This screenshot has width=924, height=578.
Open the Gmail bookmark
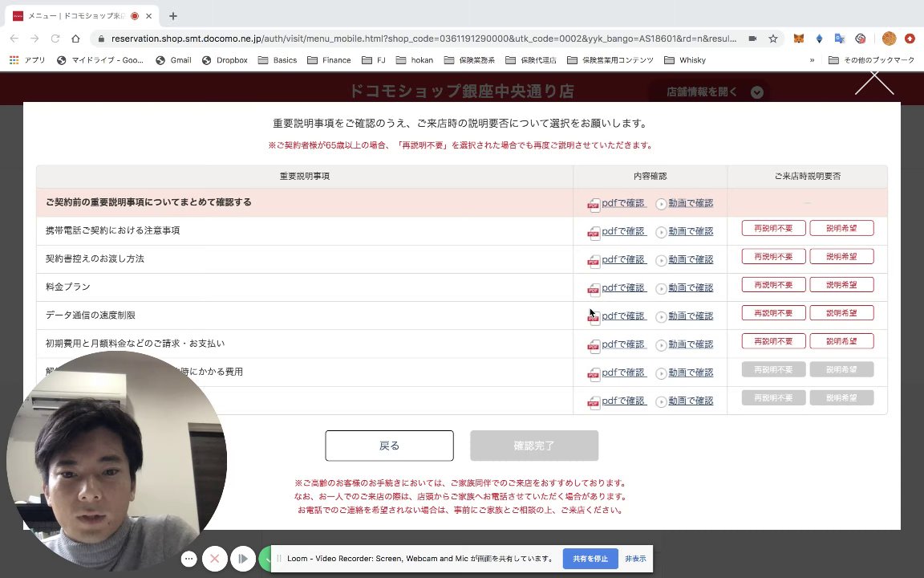(x=173, y=60)
